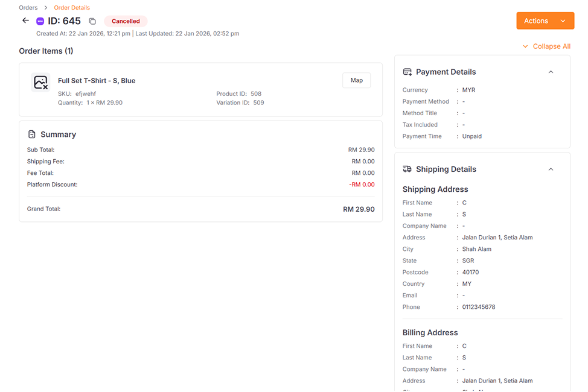Click the back arrow beside the order ID

[25, 21]
